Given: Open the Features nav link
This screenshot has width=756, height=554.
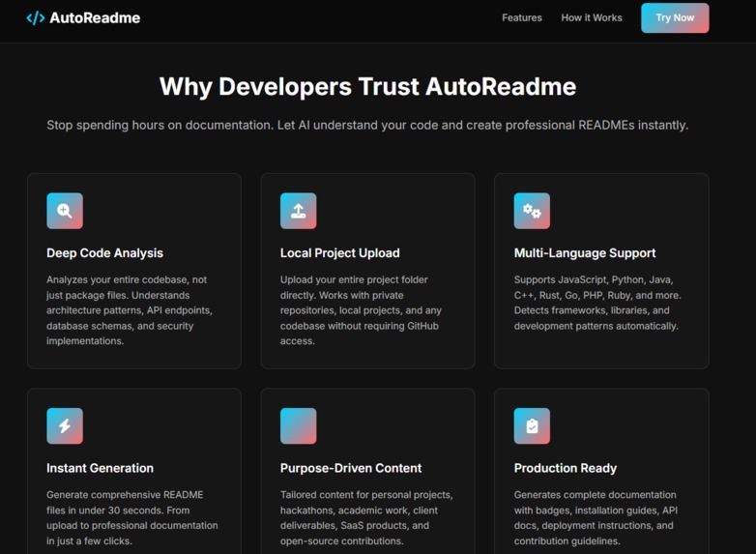Looking at the screenshot, I should tap(522, 17).
